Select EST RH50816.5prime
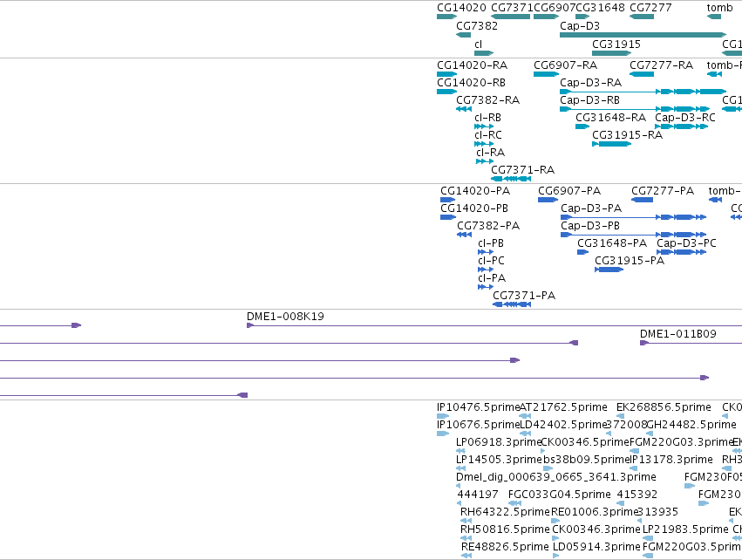 click(x=466, y=538)
